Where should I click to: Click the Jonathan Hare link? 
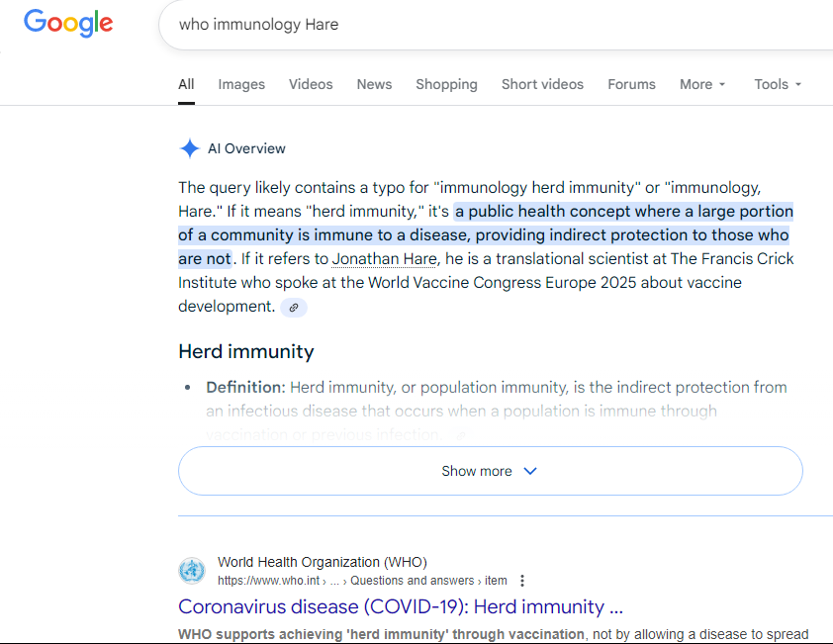click(x=385, y=259)
